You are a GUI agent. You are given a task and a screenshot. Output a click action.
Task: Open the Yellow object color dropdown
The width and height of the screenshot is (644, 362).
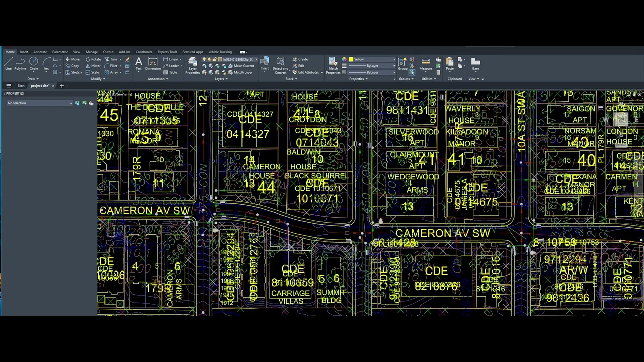point(394,59)
